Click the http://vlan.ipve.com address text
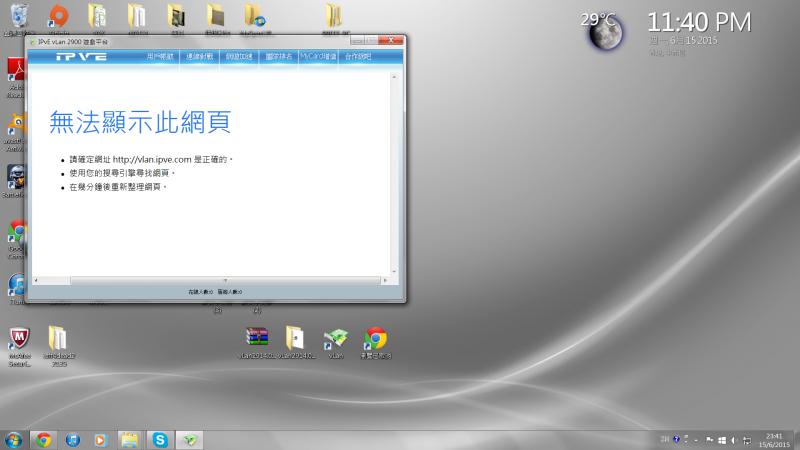 152,160
